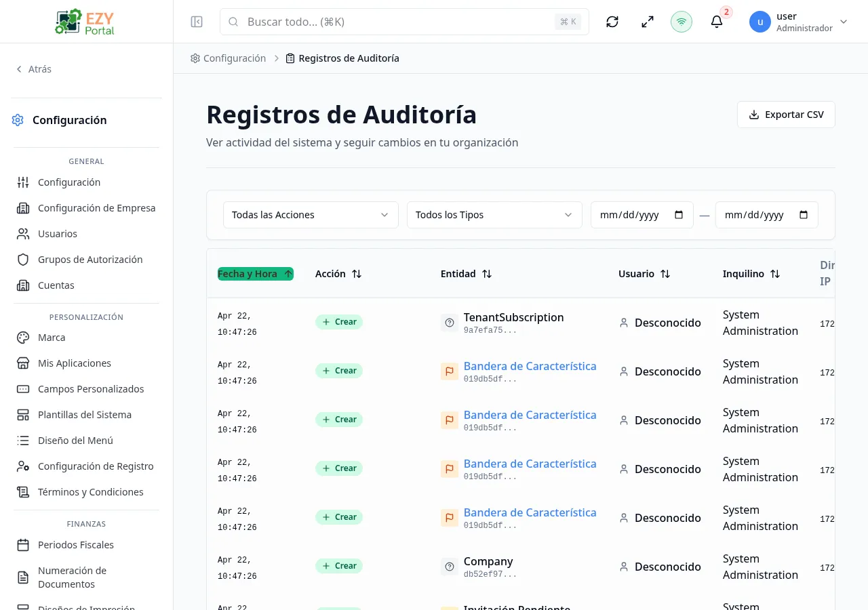Open Configuración item under General
The width and height of the screenshot is (868, 610).
[87, 182]
